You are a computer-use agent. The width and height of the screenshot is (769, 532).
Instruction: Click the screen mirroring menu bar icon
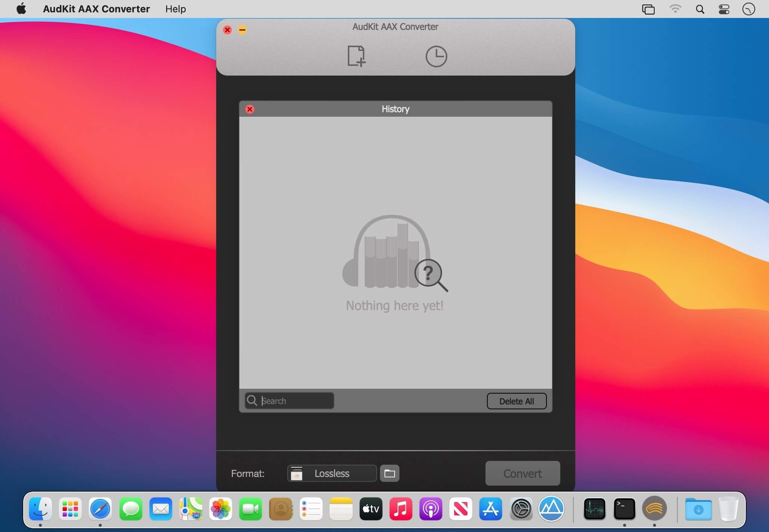(x=648, y=9)
